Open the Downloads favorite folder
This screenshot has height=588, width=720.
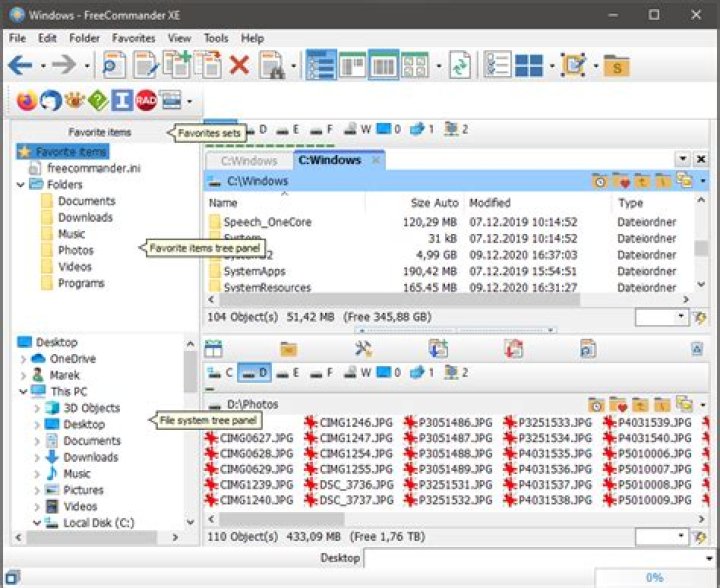(77, 218)
